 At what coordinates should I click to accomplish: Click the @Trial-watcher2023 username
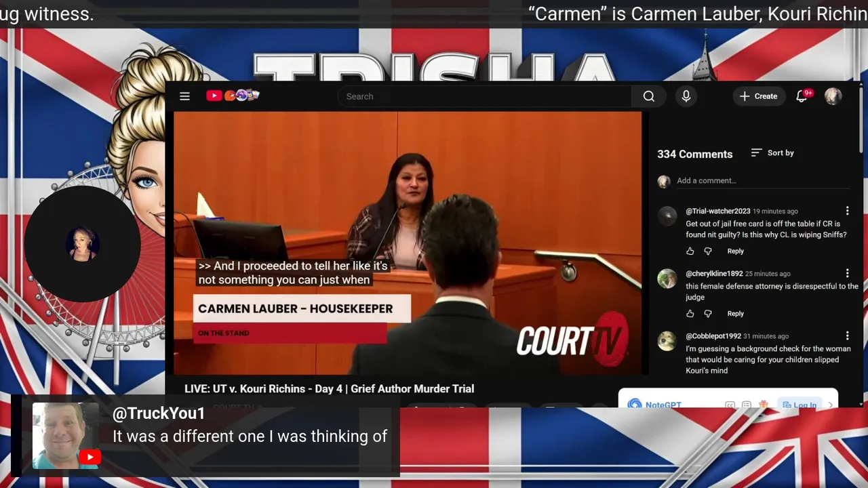pyautogui.click(x=717, y=211)
